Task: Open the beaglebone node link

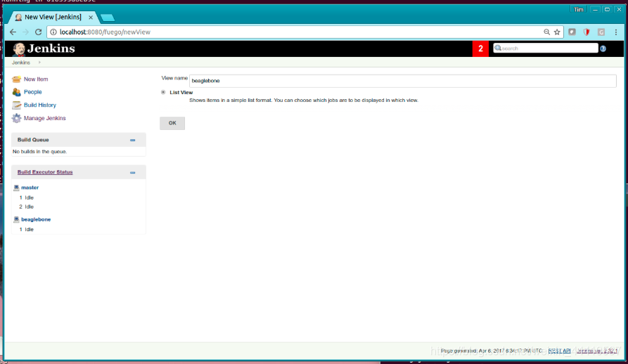Action: point(36,220)
